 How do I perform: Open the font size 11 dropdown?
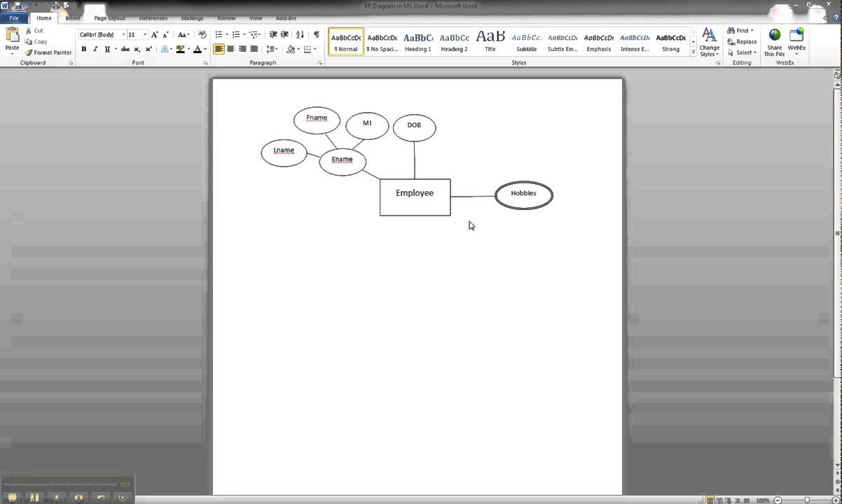point(145,34)
